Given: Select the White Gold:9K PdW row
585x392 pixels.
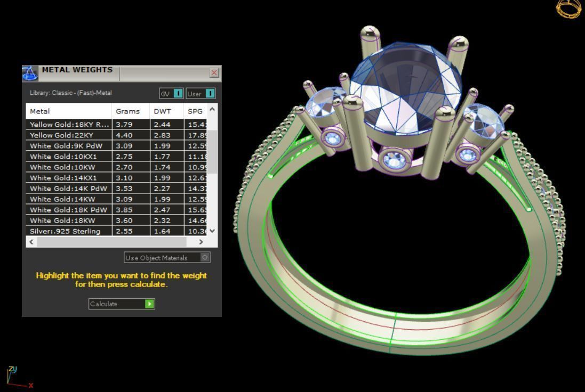Looking at the screenshot, I should coord(116,146).
